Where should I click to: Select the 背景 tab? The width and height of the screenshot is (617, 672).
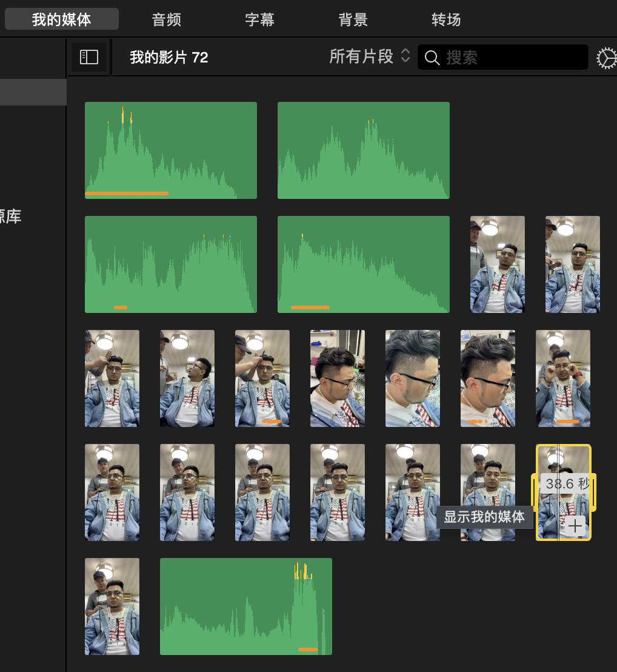353,19
